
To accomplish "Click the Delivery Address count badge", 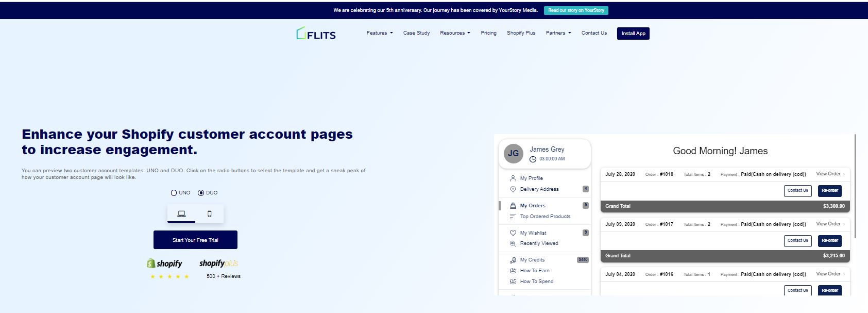I will (x=585, y=189).
